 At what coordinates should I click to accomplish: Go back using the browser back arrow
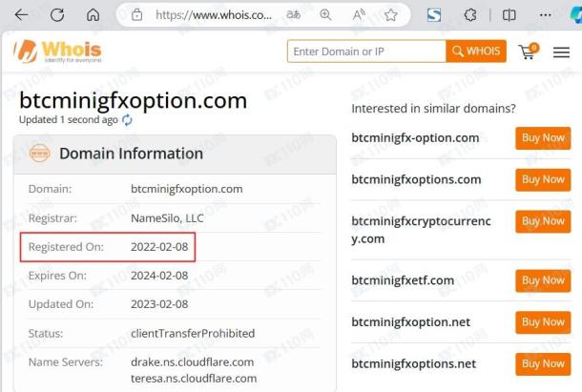(21, 15)
